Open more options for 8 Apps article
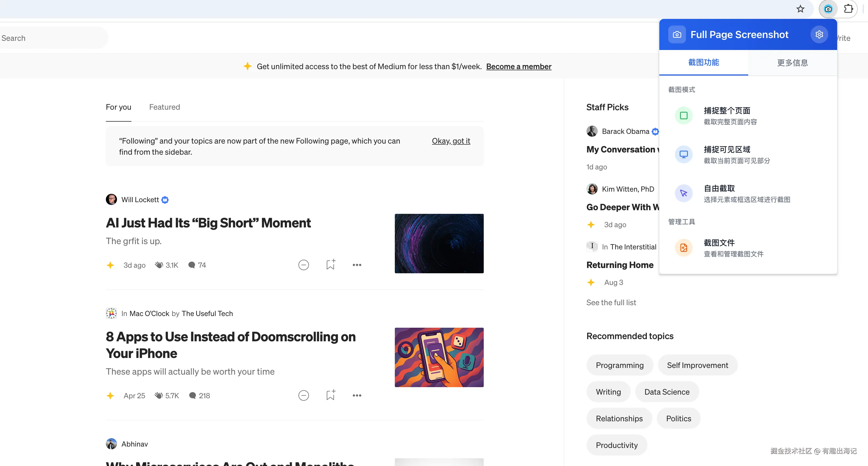This screenshot has height=466, width=868. 357,395
